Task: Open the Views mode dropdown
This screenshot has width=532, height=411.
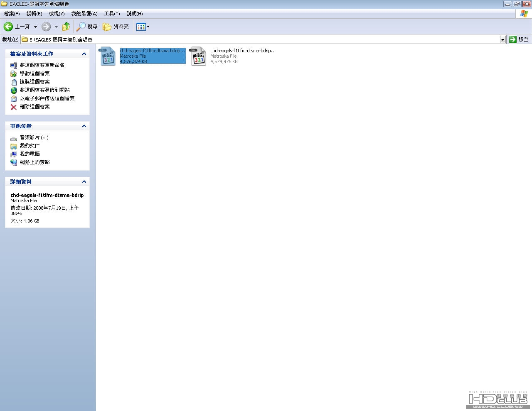Action: point(143,27)
